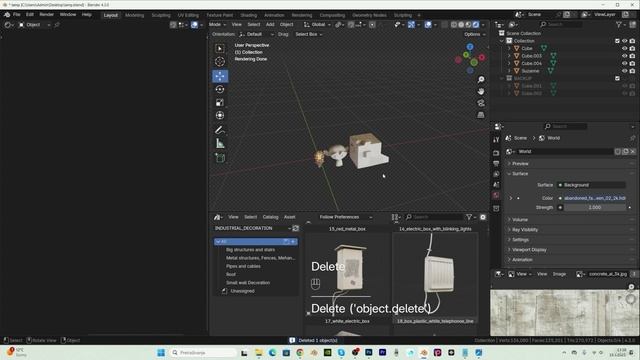Switch to the Shading workspace tab
640x360 pixels.
(x=248, y=15)
